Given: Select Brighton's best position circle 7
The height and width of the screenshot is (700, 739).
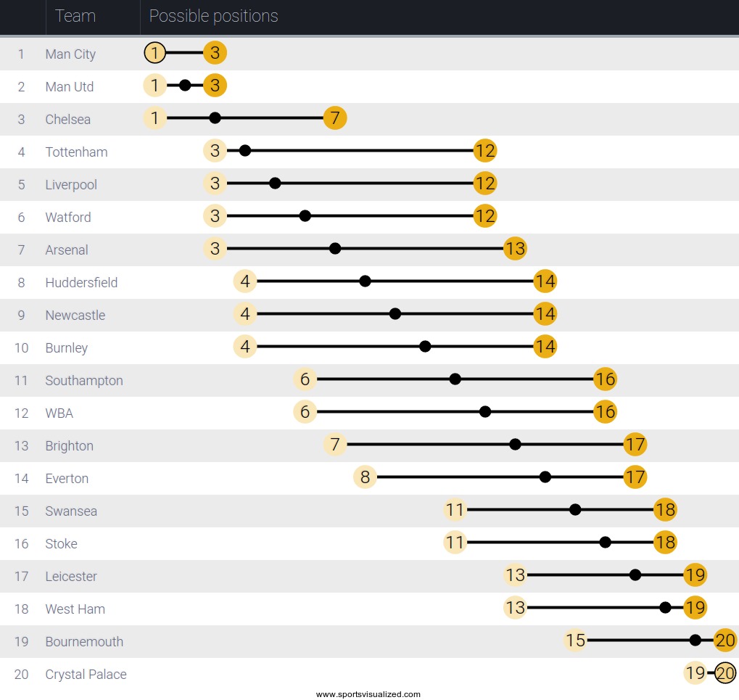Looking at the screenshot, I should [335, 445].
